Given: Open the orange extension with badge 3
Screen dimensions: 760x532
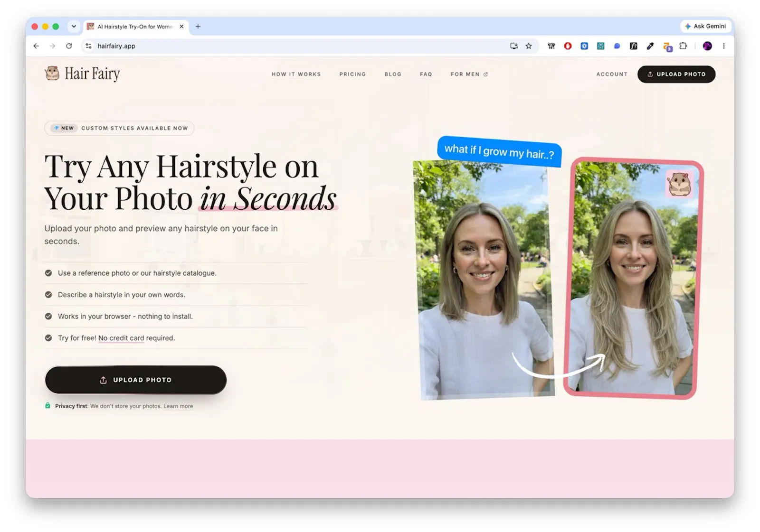Looking at the screenshot, I should (667, 47).
